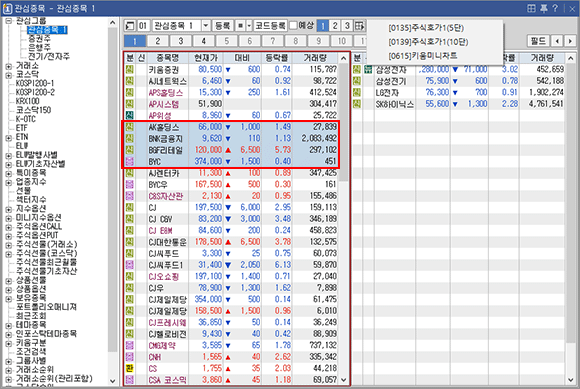Click the tree panel toggle icon beside group number 01
The width and height of the screenshot is (580, 389).
click(130, 26)
